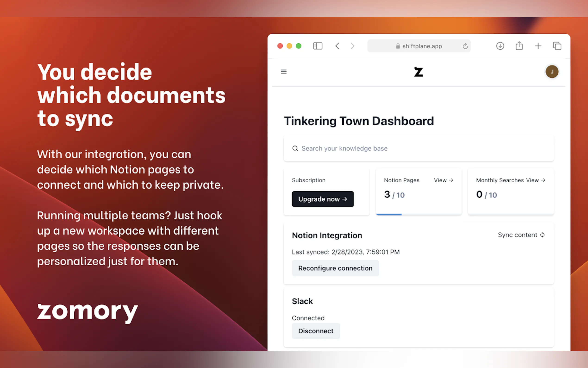Open the hamburger menu icon
This screenshot has height=368, width=588.
tap(284, 72)
